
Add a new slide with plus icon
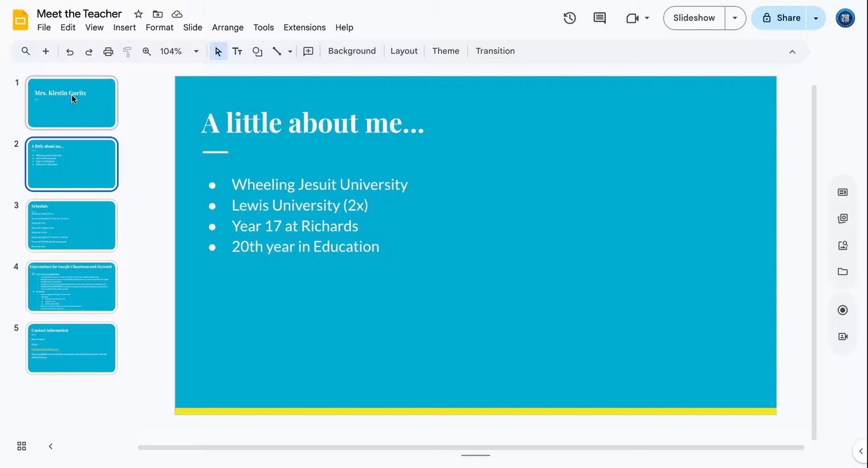tap(46, 51)
